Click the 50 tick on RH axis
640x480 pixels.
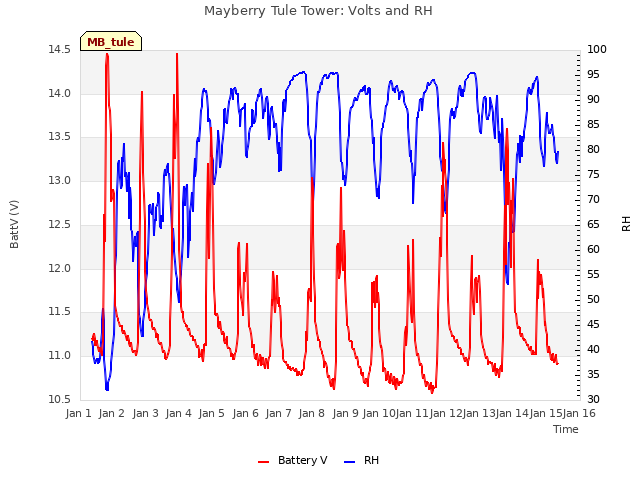[x=593, y=299]
